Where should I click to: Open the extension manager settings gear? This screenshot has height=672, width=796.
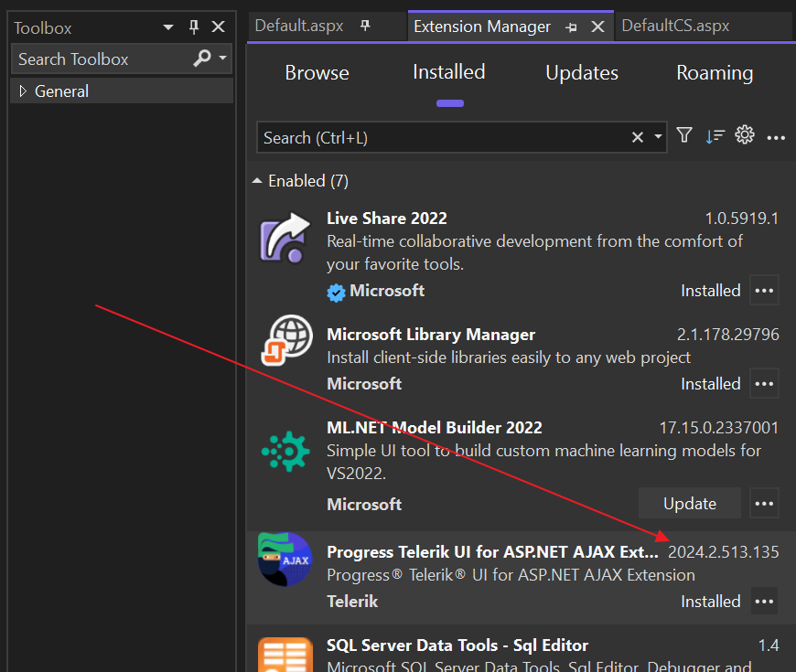pos(745,135)
